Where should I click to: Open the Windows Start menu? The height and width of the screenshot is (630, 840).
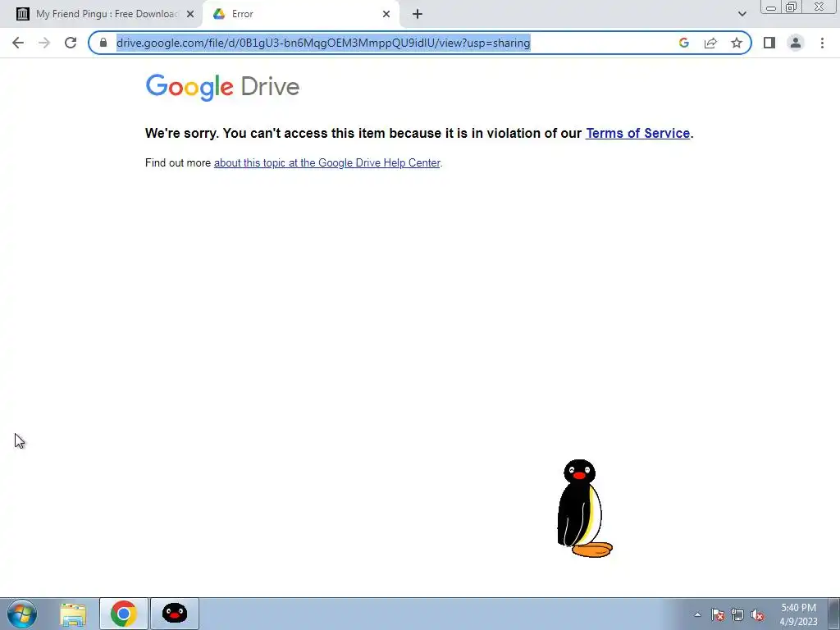22,614
